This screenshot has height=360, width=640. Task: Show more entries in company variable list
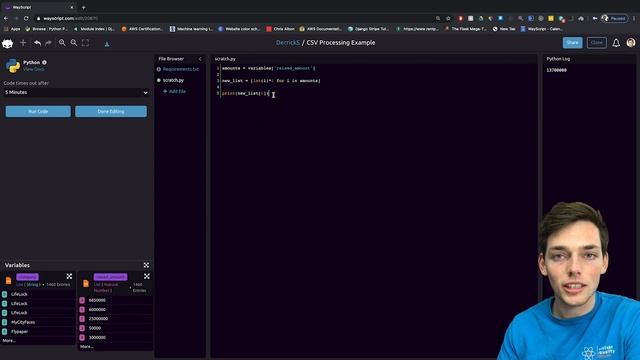[x=9, y=340]
